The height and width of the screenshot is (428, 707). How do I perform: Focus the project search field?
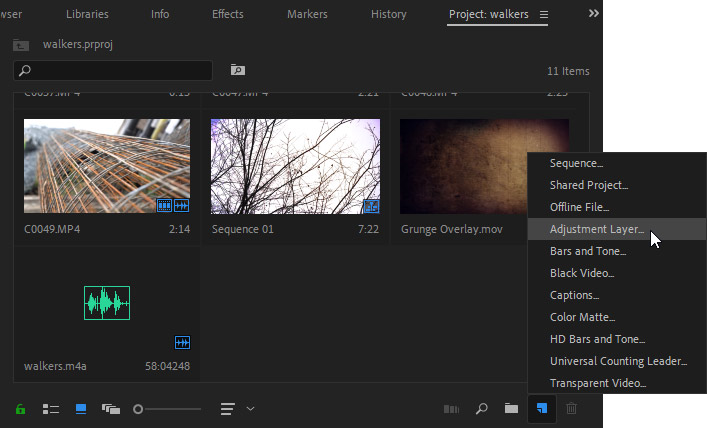113,71
